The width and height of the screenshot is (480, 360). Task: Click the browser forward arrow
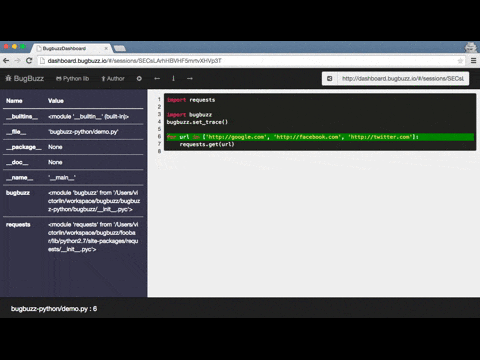pos(18,61)
